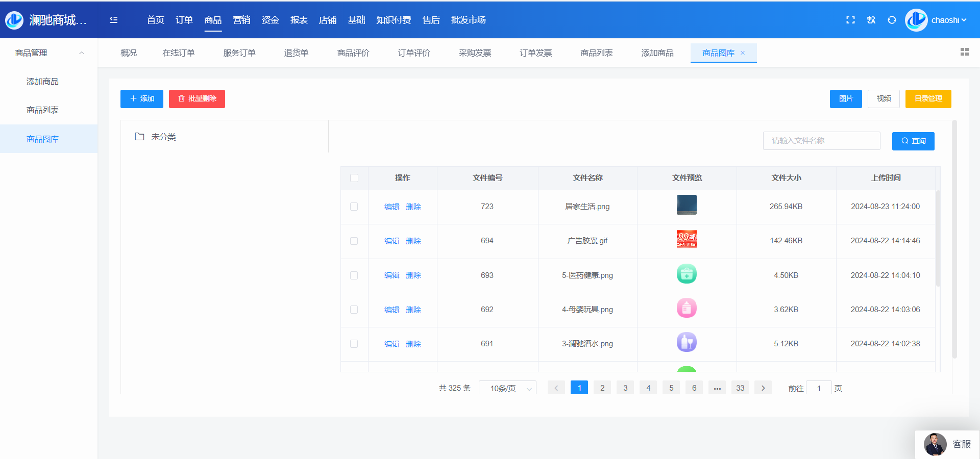Close the 商品图库 tab

743,53
